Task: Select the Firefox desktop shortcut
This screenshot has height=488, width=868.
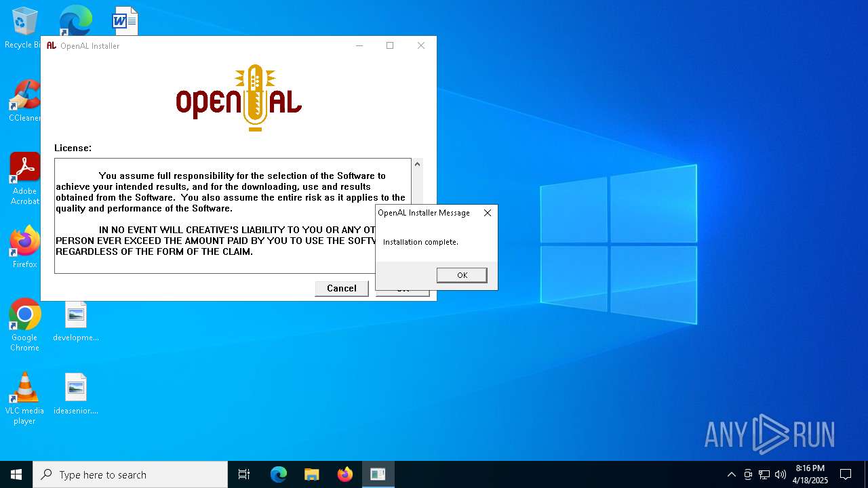Action: pos(24,247)
